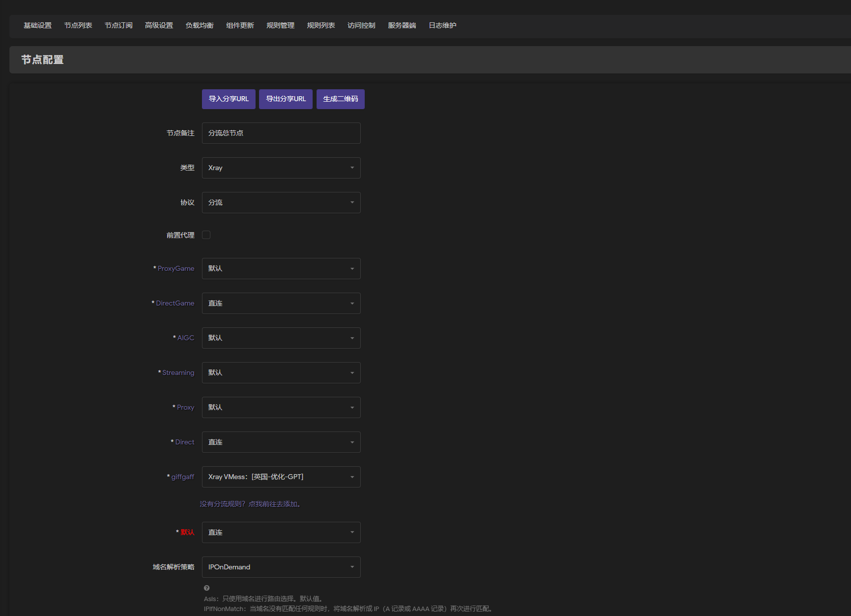The width and height of the screenshot is (851, 616).
Task: Go to the 规则管理 tab
Action: point(280,26)
